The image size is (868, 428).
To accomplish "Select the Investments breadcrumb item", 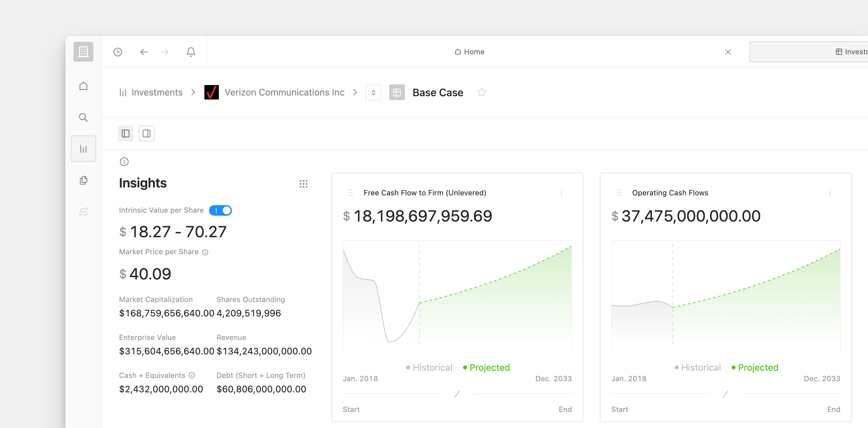I will click(157, 92).
